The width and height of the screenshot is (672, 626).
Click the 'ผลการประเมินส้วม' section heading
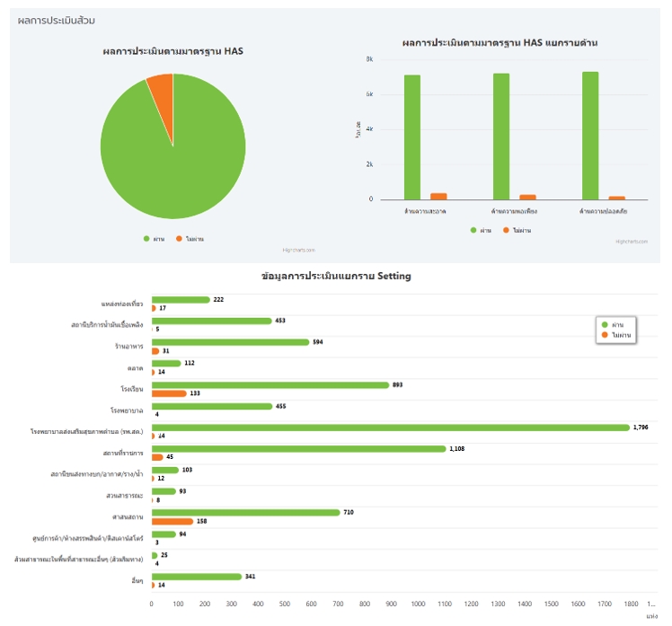(x=57, y=21)
